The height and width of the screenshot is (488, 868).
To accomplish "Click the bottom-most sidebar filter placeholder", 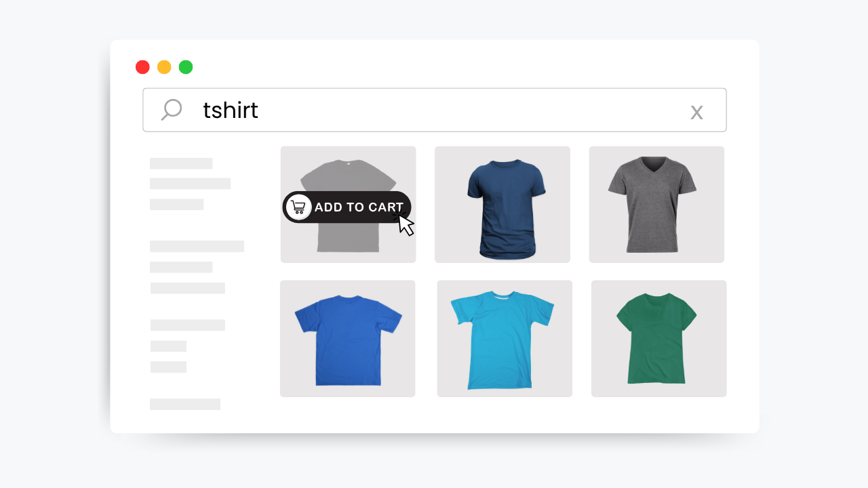I will tap(185, 405).
